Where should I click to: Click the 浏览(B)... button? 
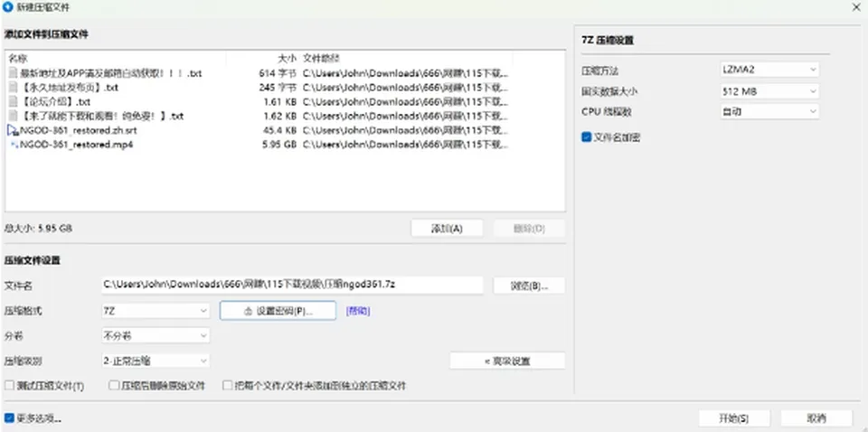pos(529,286)
